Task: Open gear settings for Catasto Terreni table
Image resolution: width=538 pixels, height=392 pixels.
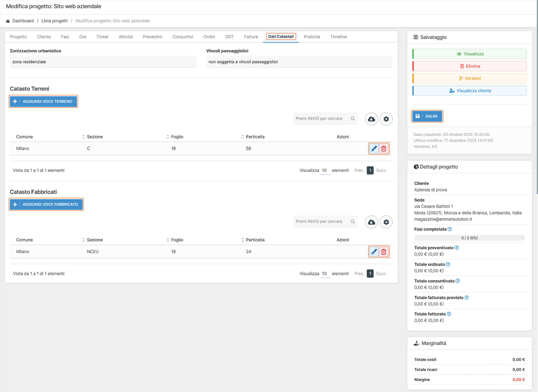Action: pyautogui.click(x=386, y=119)
